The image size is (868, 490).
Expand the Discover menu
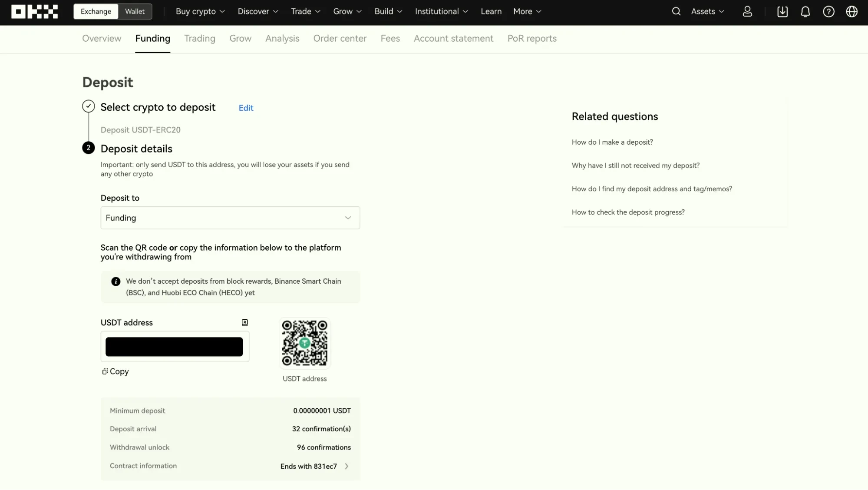[258, 12]
